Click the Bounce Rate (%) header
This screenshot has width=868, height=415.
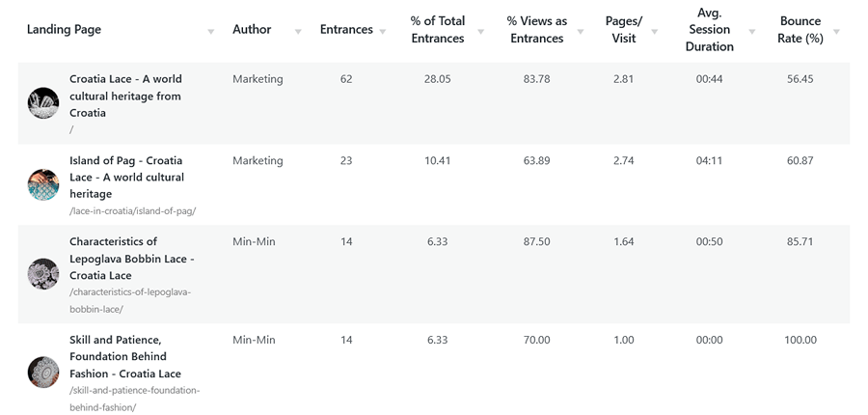(x=800, y=29)
